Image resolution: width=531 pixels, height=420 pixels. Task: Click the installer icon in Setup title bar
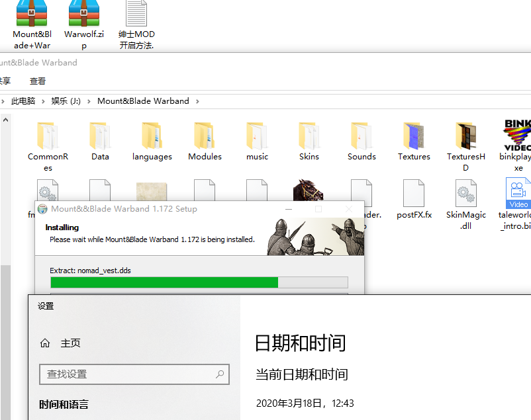[42, 209]
